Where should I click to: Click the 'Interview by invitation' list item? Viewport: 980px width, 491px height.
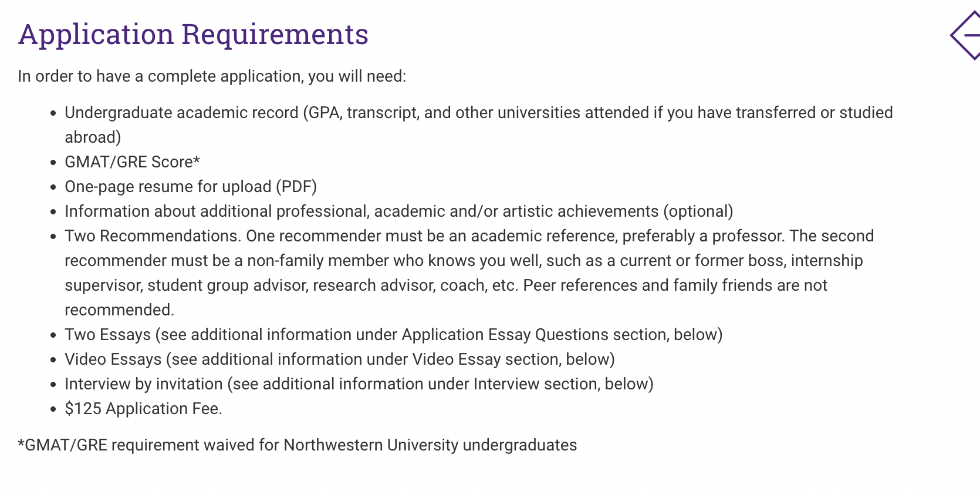(x=143, y=384)
